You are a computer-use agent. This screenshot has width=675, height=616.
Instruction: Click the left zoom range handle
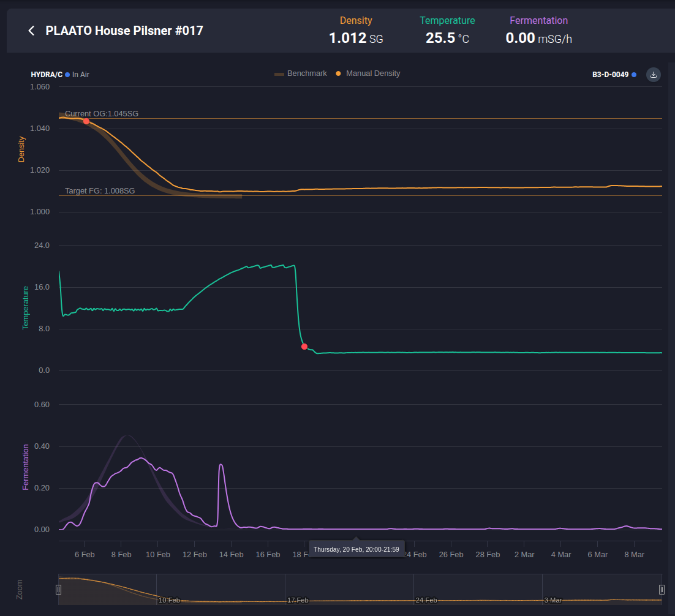click(x=59, y=589)
